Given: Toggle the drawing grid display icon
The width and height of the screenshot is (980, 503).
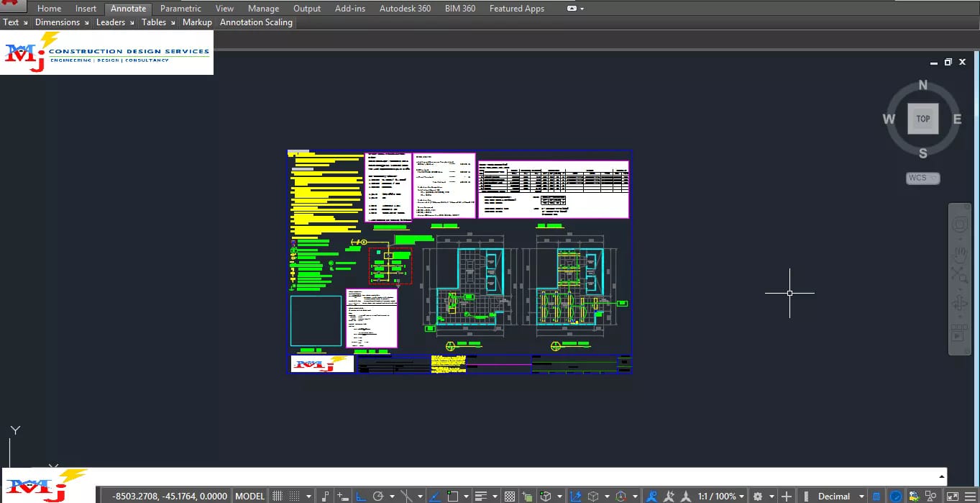Looking at the screenshot, I should (x=277, y=496).
